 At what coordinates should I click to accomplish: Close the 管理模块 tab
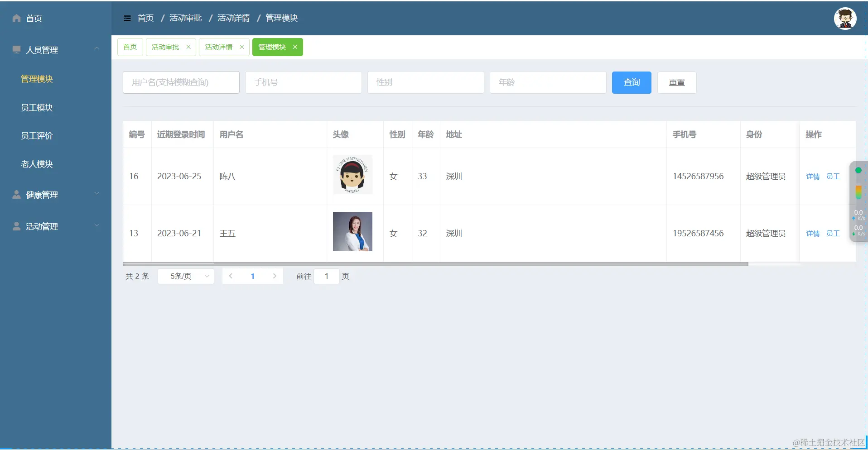pos(295,47)
